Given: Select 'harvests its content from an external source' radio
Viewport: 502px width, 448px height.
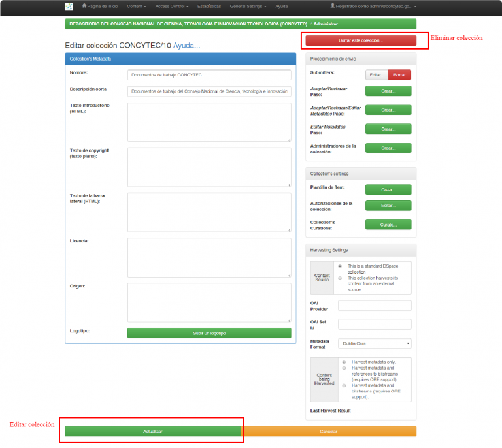Looking at the screenshot, I should 340,278.
